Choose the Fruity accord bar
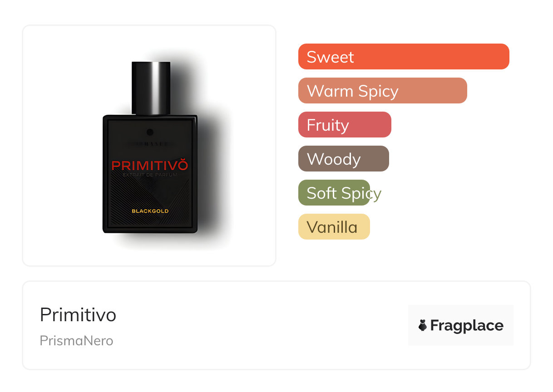Screen dimensions: 553x392 [x=345, y=125]
